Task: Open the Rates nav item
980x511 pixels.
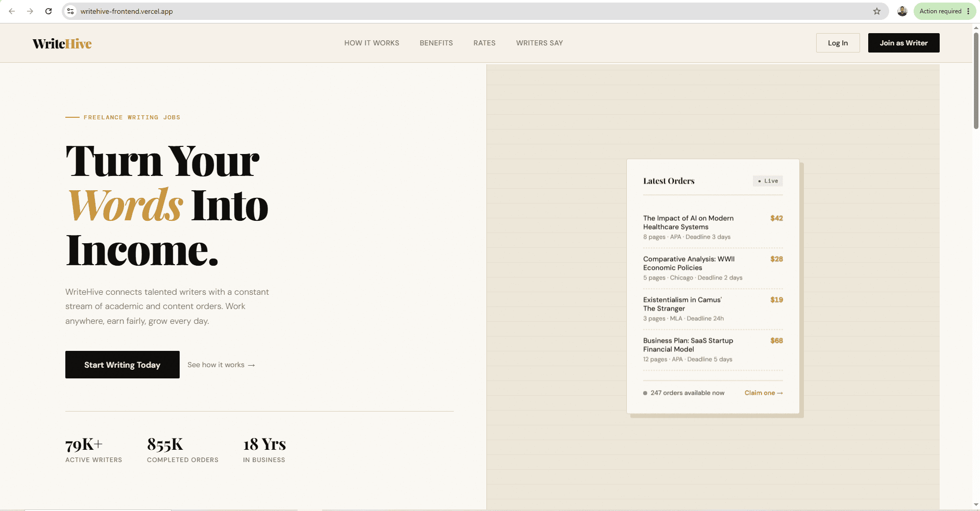Action: (x=484, y=43)
